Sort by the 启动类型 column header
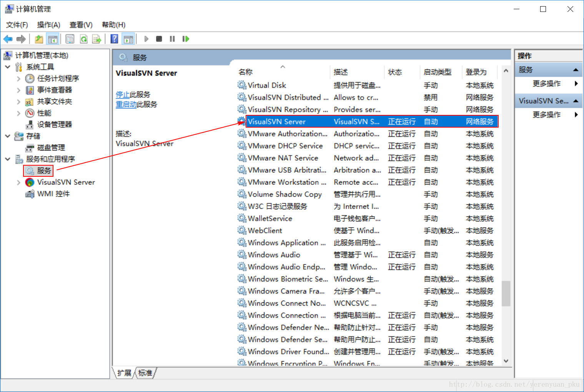The image size is (584, 392). (x=441, y=72)
